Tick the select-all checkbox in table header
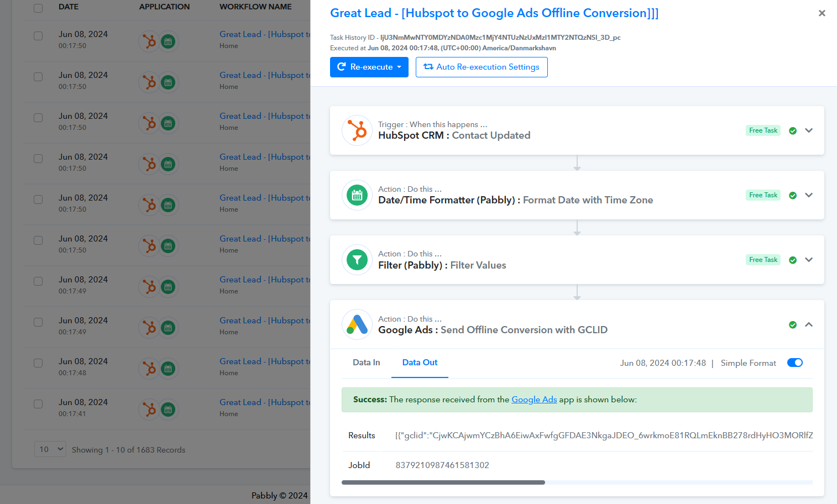Screen dimensions: 837x504 pyautogui.click(x=38, y=8)
